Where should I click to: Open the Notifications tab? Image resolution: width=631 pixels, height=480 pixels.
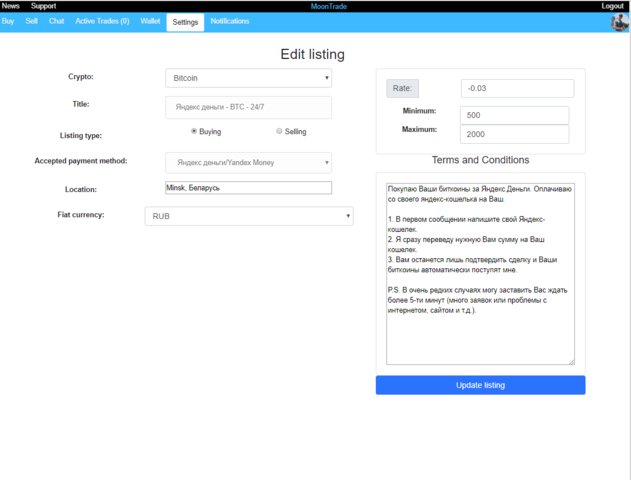click(230, 21)
